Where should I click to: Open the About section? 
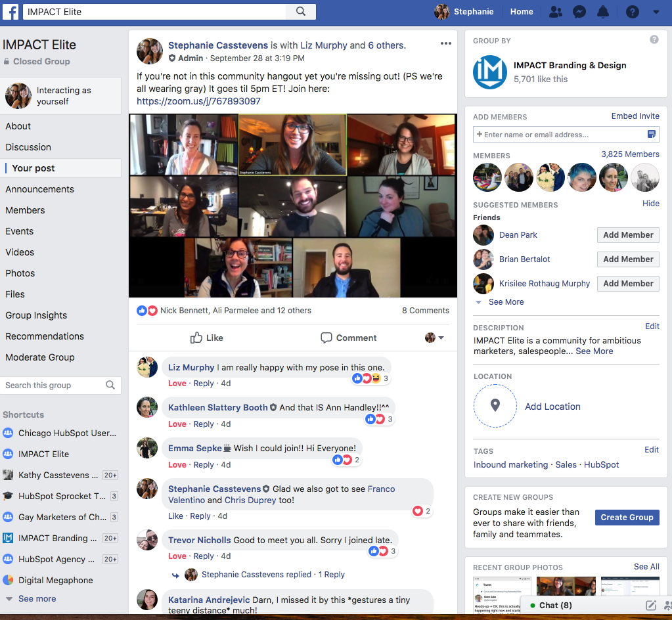click(18, 126)
